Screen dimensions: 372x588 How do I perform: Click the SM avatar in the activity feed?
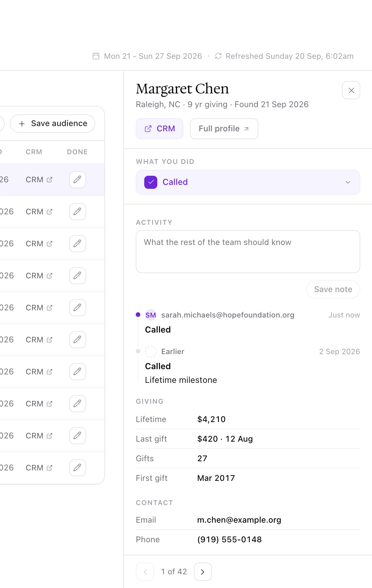point(151,315)
